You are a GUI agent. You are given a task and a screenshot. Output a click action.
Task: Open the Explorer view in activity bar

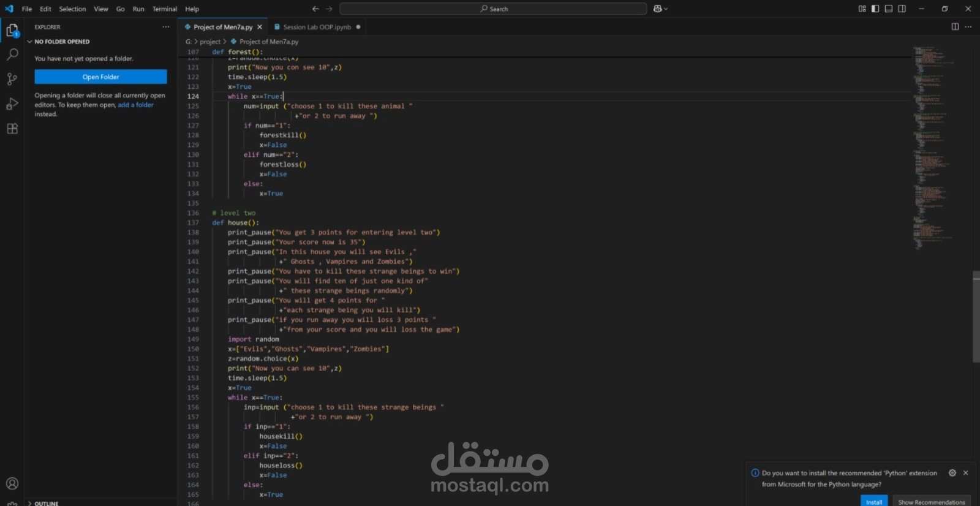pyautogui.click(x=12, y=30)
